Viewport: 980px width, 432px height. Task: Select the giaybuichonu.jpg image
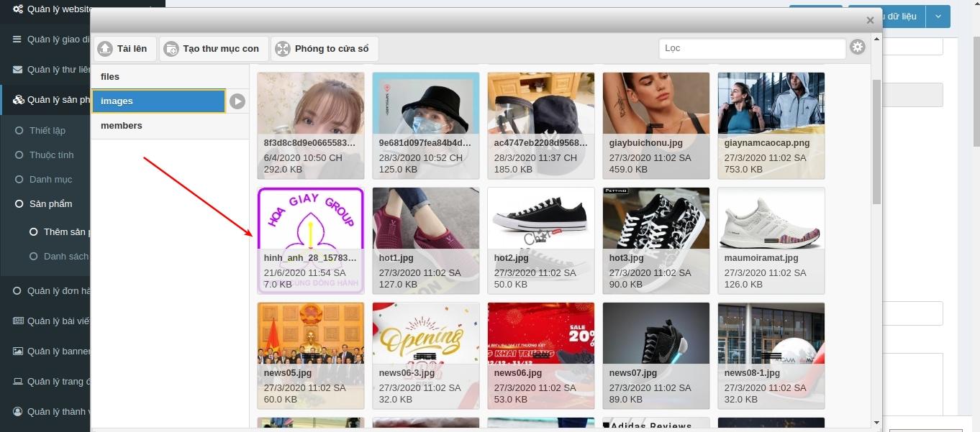pos(656,126)
